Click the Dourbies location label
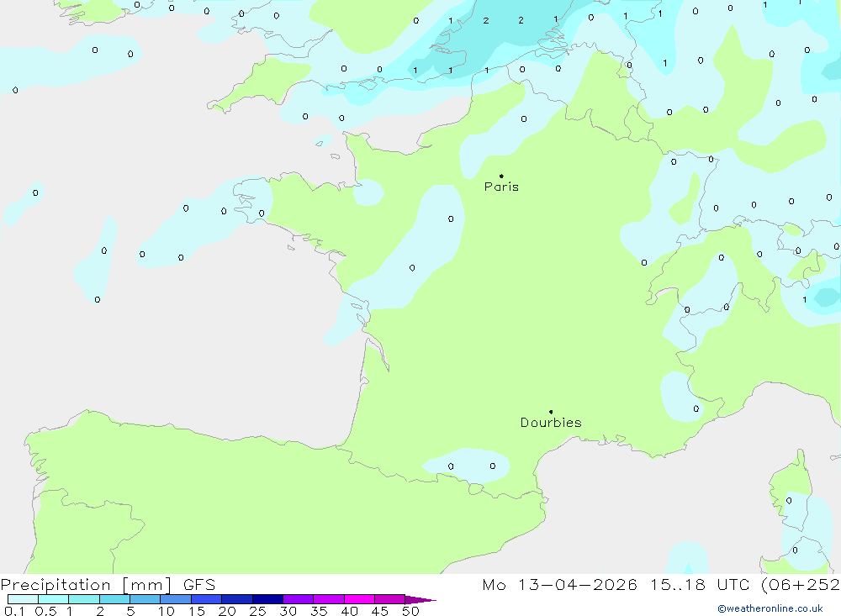 coord(551,423)
